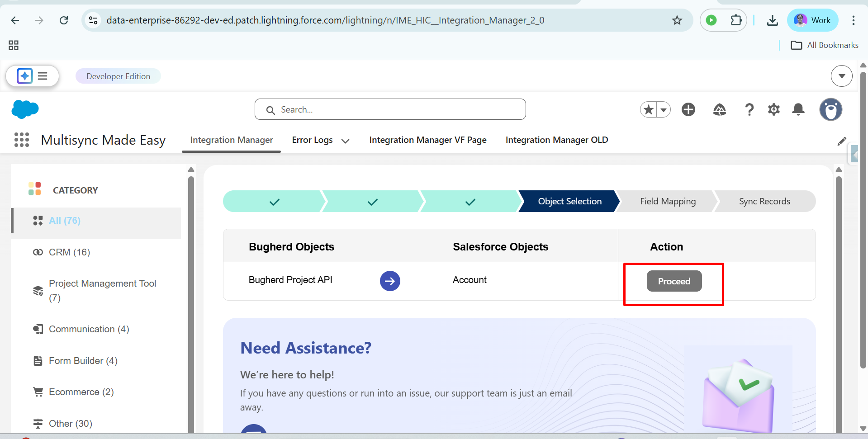This screenshot has width=868, height=439.
Task: Click the Developer Edition badge
Action: 118,76
